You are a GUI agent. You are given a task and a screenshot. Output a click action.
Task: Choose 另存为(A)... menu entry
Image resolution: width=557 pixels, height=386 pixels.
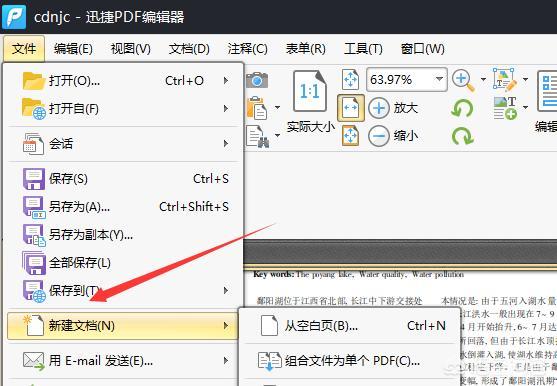pos(123,207)
